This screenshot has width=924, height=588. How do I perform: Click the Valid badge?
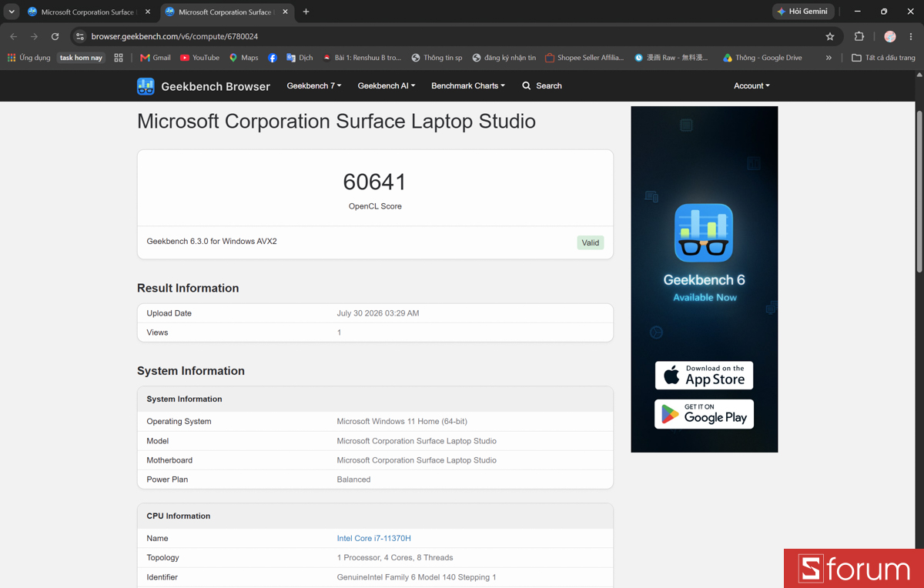[591, 242]
